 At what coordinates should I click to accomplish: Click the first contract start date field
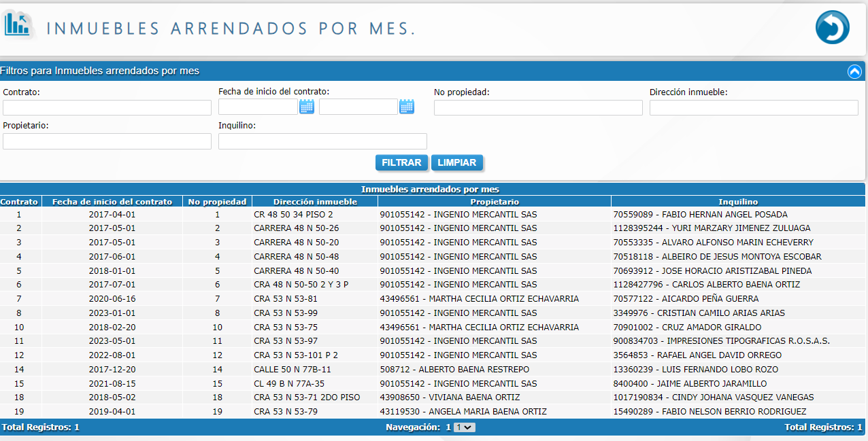pos(258,107)
